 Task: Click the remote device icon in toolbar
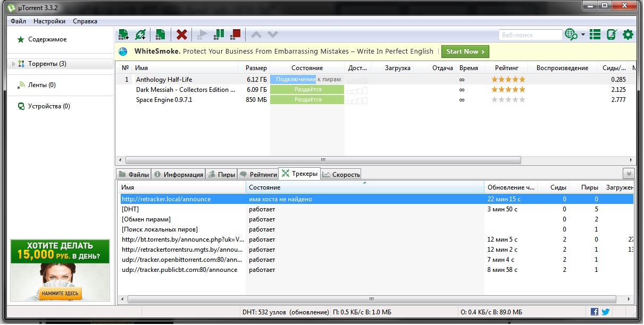[x=612, y=35]
